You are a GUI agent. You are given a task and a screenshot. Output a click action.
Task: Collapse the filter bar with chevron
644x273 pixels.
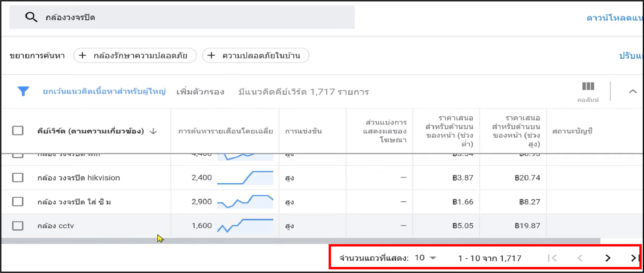point(633,92)
